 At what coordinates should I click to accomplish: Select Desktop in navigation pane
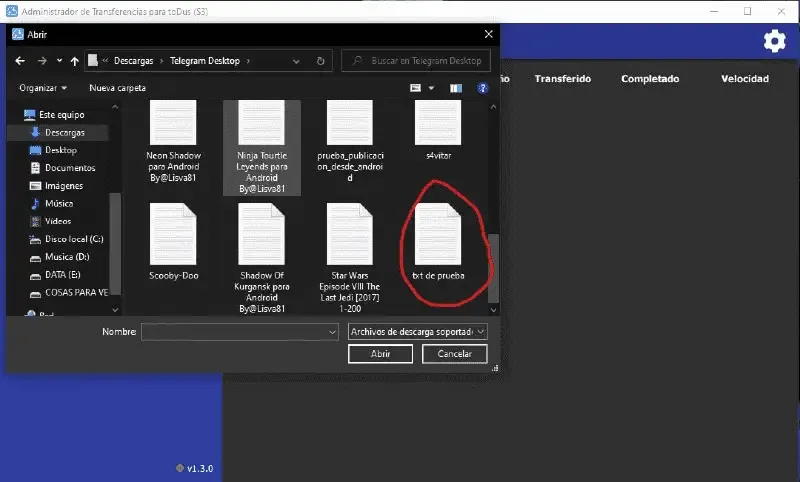click(61, 150)
